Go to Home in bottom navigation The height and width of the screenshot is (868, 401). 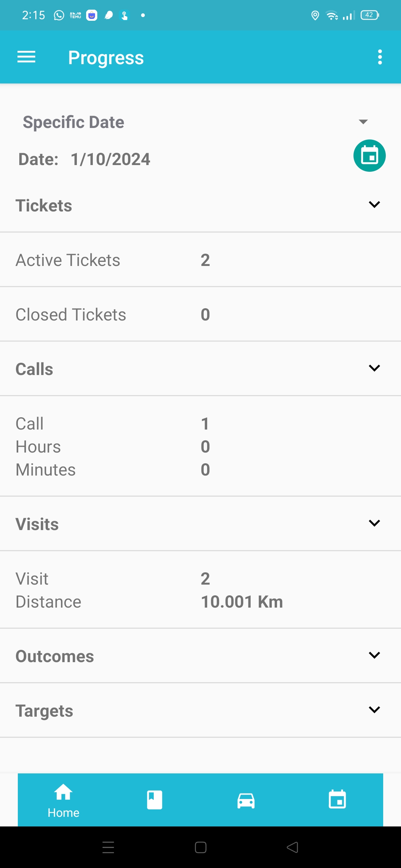[63, 800]
